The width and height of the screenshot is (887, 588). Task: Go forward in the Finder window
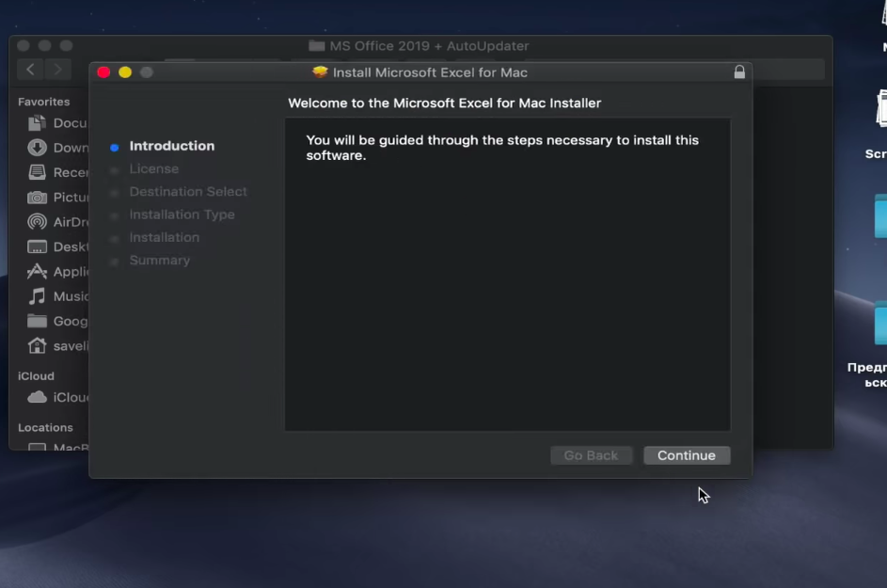tap(57, 70)
